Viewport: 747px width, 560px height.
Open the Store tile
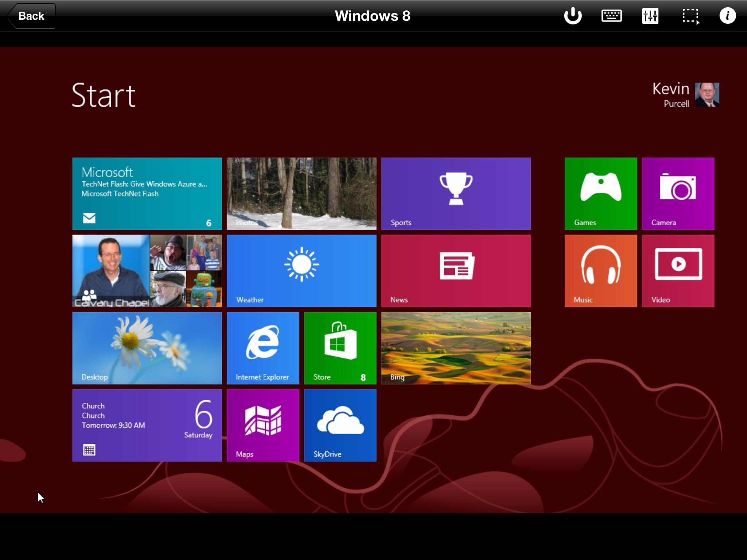[x=340, y=348]
